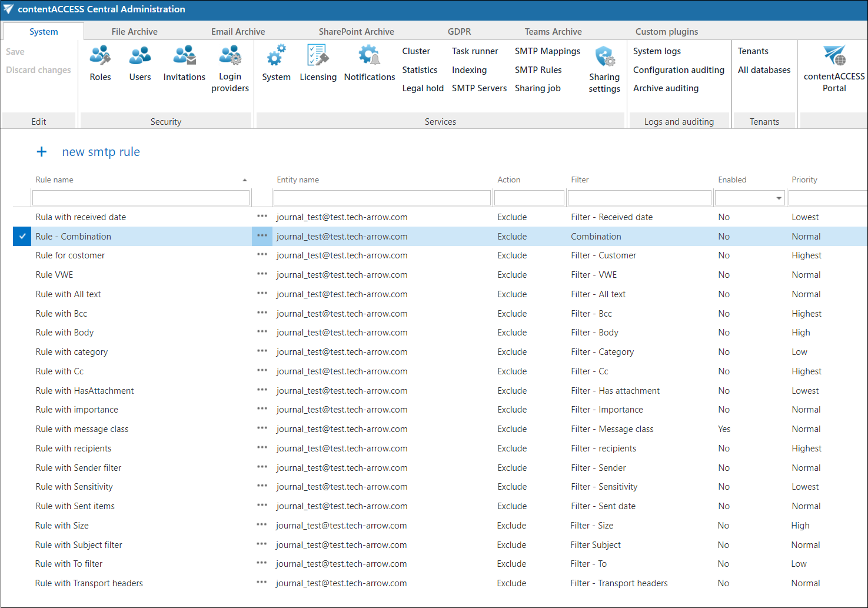The width and height of the screenshot is (868, 608).
Task: Open ellipsis menu for Rule with message class
Action: [262, 428]
